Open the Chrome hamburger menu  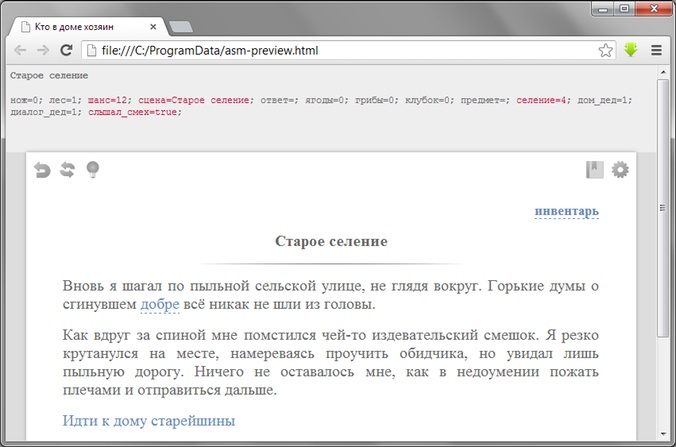pos(656,50)
